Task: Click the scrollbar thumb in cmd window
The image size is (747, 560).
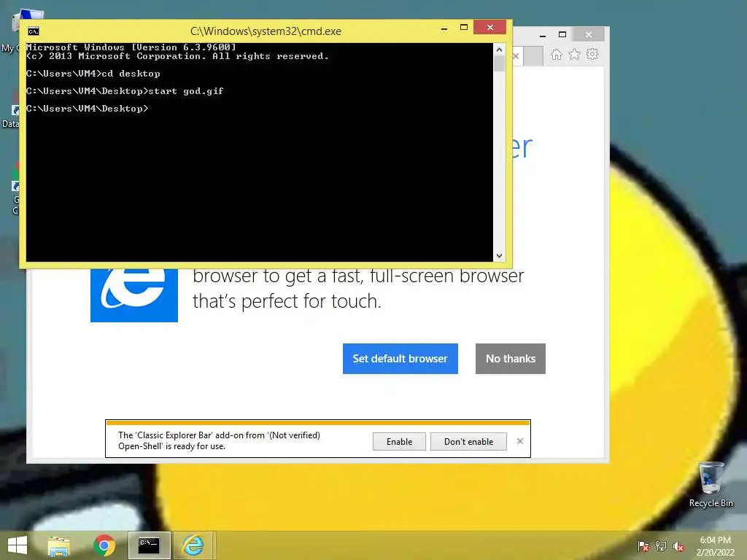Action: [x=499, y=63]
